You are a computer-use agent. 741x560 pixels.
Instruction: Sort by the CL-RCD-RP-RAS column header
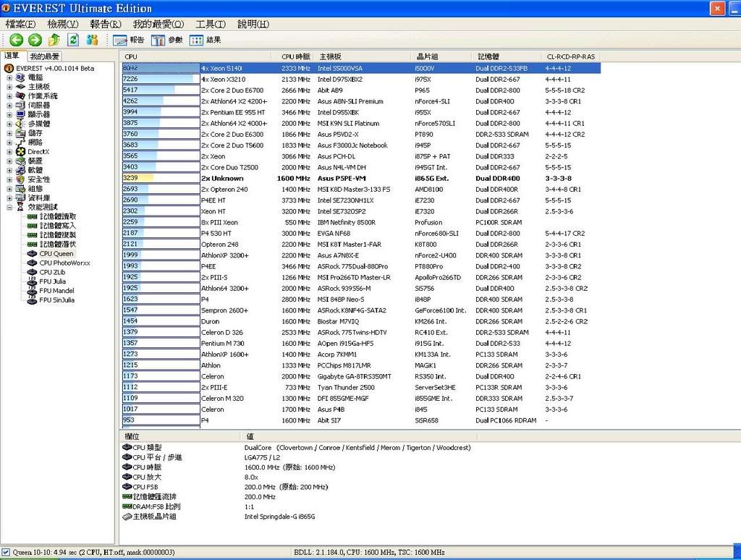click(x=570, y=56)
